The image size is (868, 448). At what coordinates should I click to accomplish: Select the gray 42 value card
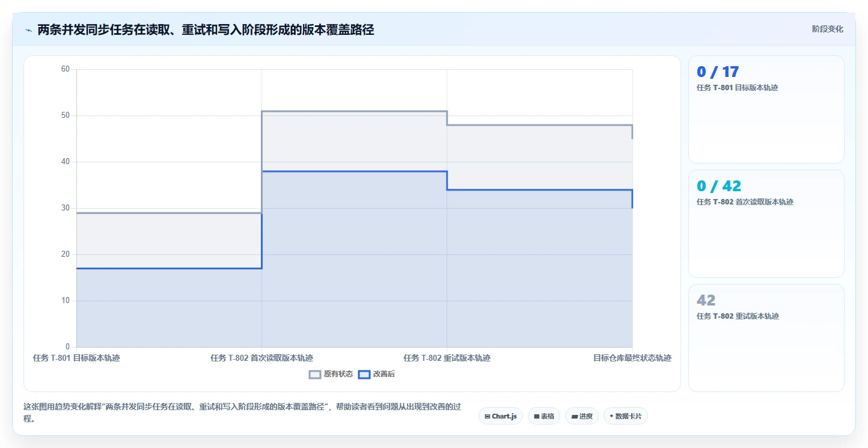(x=766, y=338)
